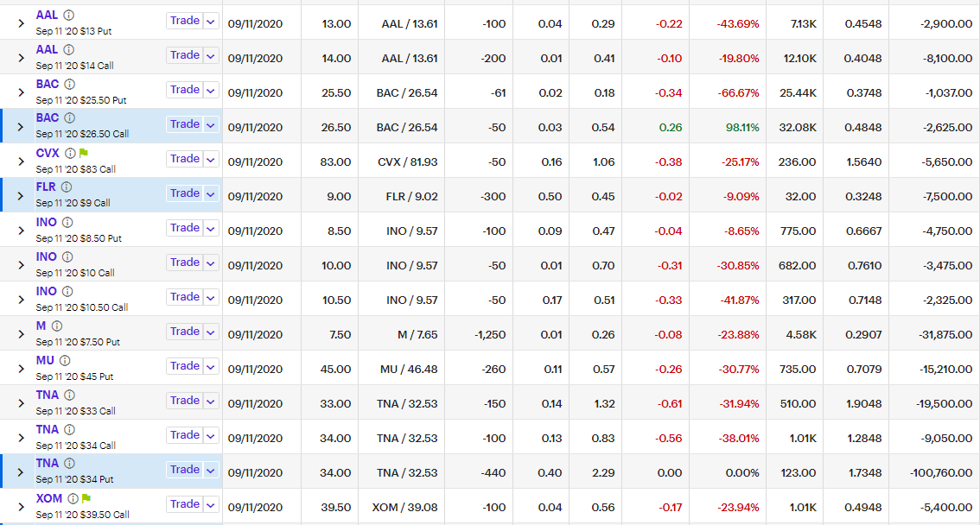980x525 pixels.
Task: Select the -100,760.00 value in TNA row
Action: (941, 472)
